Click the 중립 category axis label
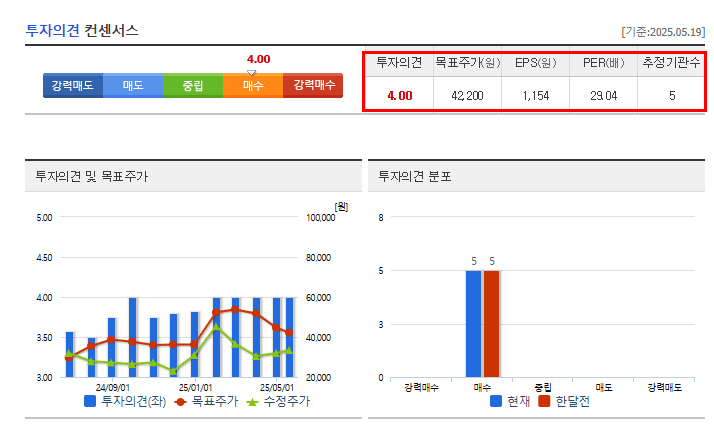Screen dimensions: 714x427 tap(543, 387)
